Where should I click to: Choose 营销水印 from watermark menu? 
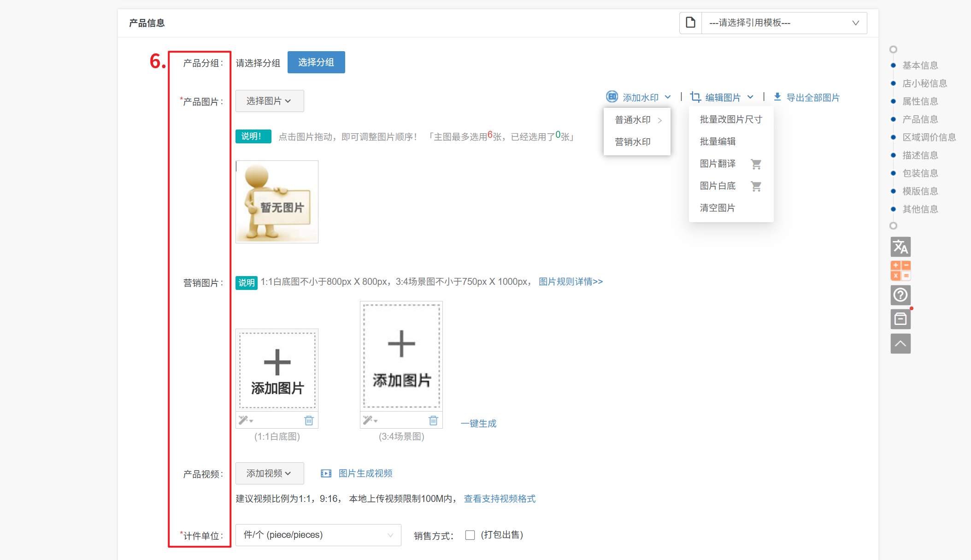pos(632,142)
